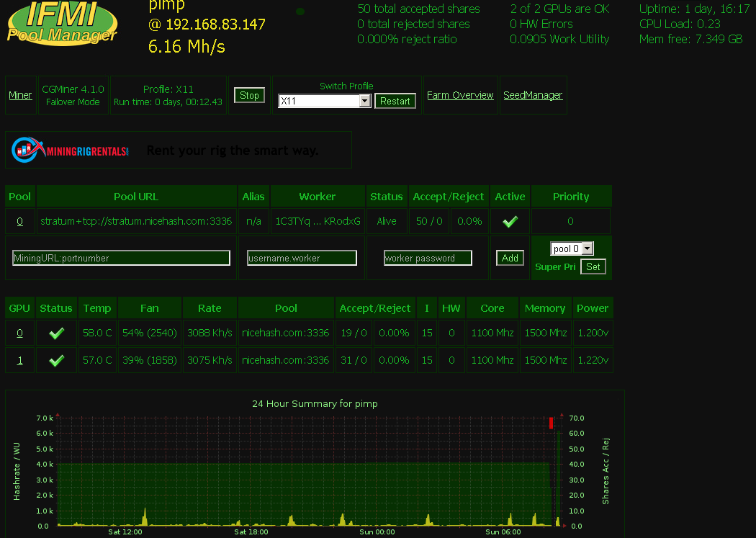Image resolution: width=756 pixels, height=538 pixels.
Task: Click the IFMI Pool Manager logo
Action: [62, 22]
